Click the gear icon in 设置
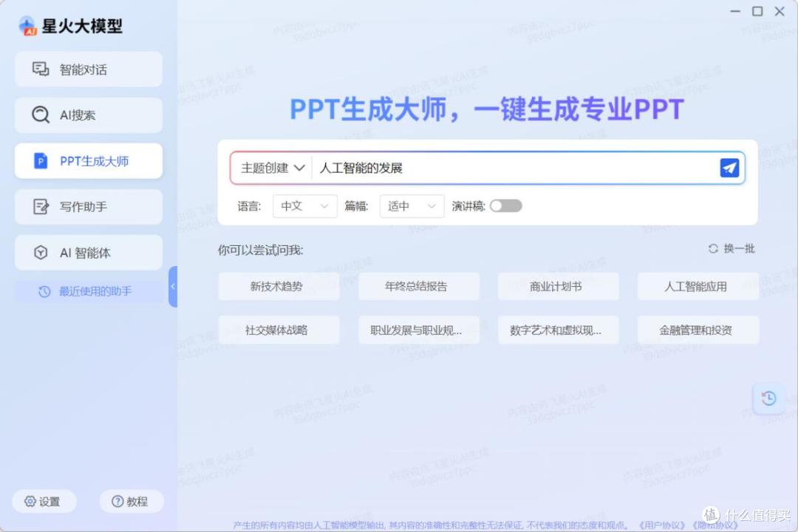This screenshot has height=532, width=798. (30, 502)
